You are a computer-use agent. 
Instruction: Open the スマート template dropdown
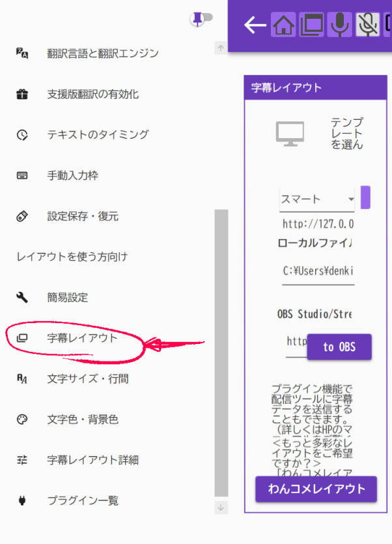click(x=317, y=199)
